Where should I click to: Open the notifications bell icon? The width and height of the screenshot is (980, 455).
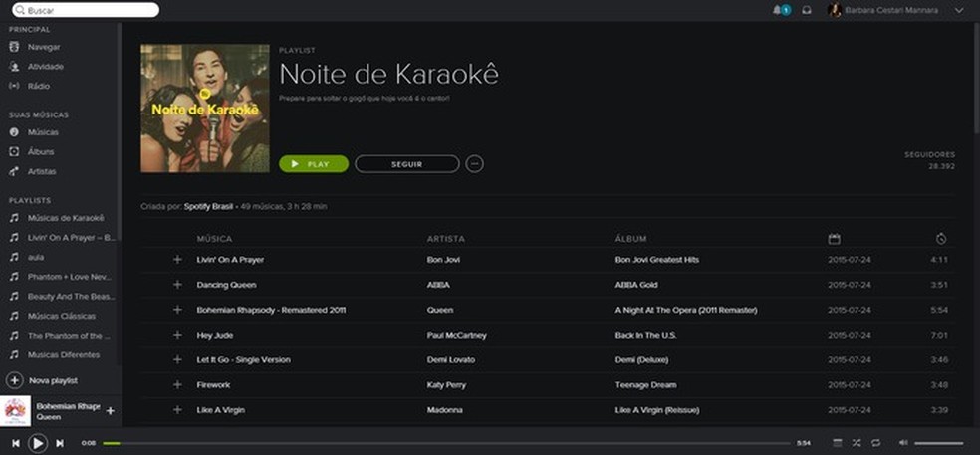pyautogui.click(x=777, y=10)
